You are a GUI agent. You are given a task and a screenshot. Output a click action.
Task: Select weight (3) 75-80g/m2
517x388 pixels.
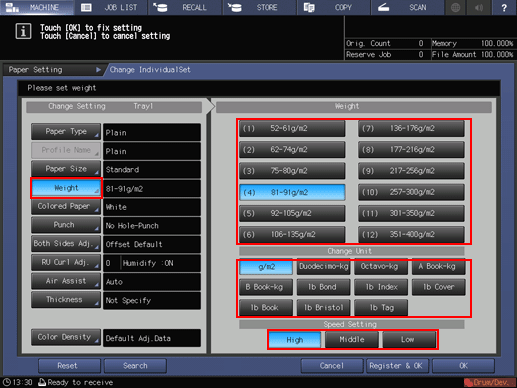292,171
